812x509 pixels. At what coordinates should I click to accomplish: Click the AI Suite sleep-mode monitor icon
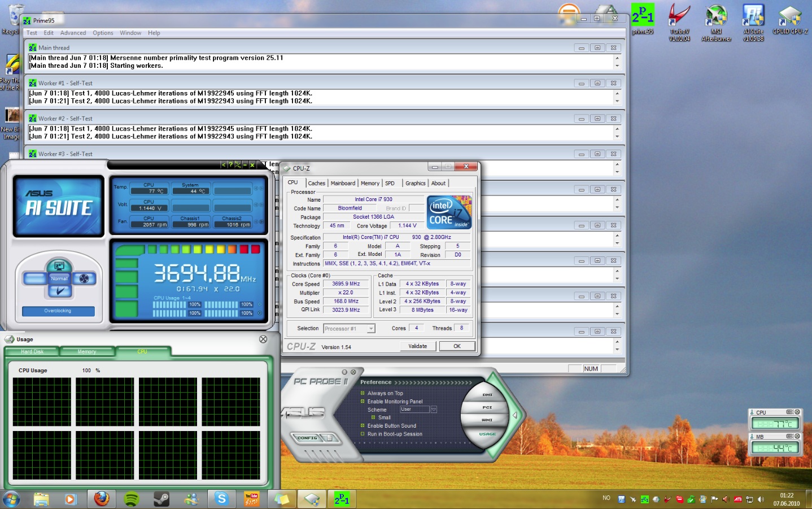click(59, 266)
